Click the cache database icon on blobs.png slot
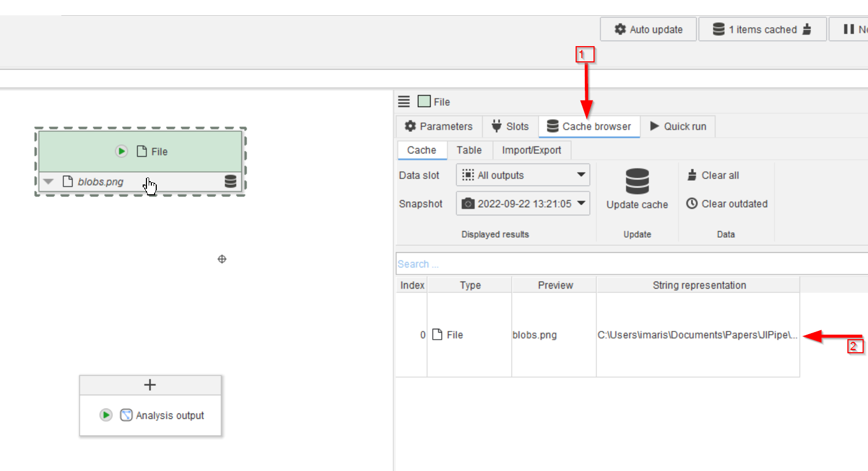Image resolution: width=868 pixels, height=471 pixels. (231, 181)
